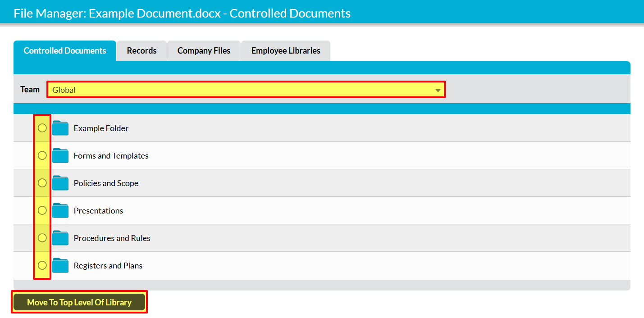
Task: Pick the Presentations radio button
Action: 42,210
